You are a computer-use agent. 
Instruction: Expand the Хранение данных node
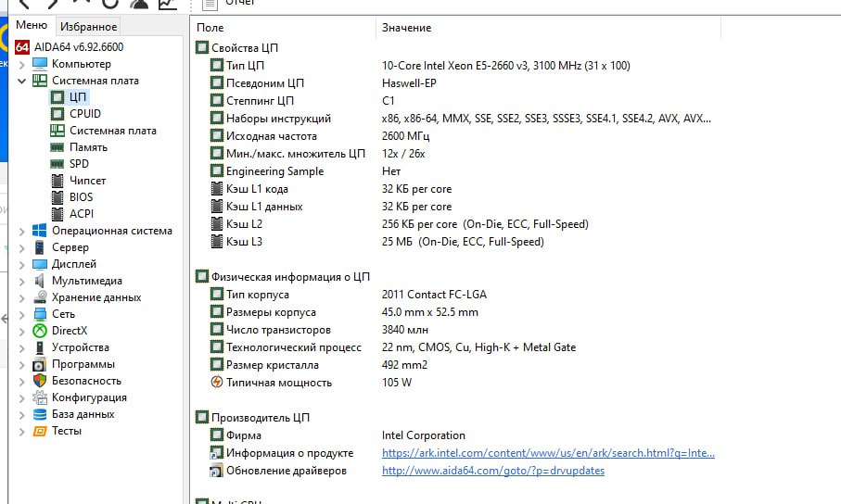[x=22, y=298]
